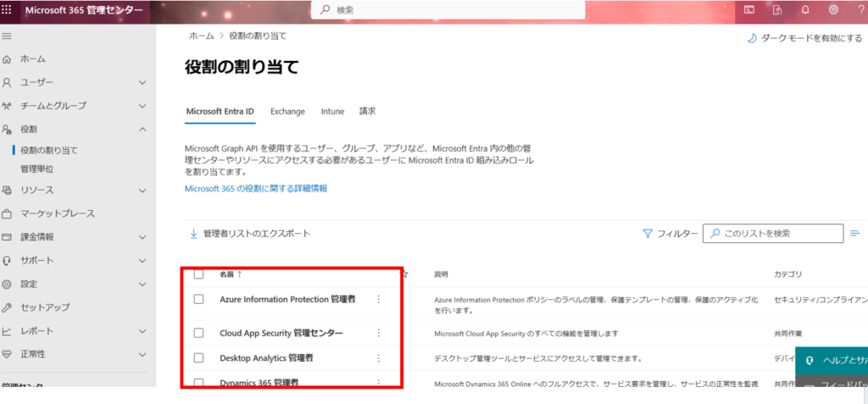Click the 設定 gear icon in sidebar
868x404 pixels.
7,284
